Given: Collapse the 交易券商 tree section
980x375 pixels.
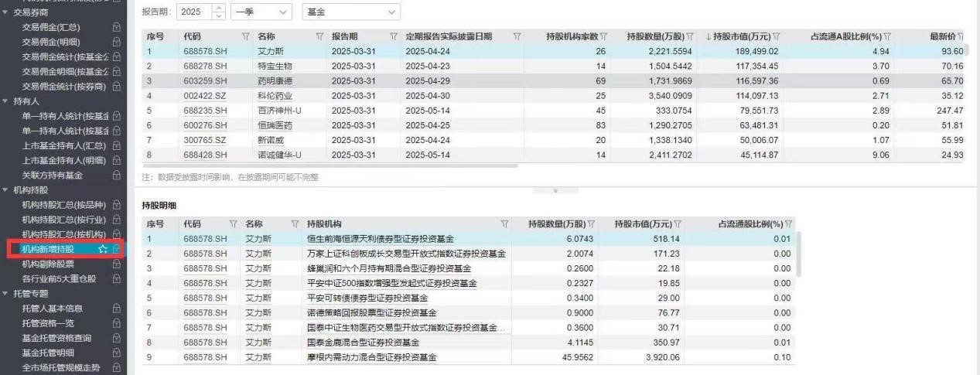Looking at the screenshot, I should (5, 12).
